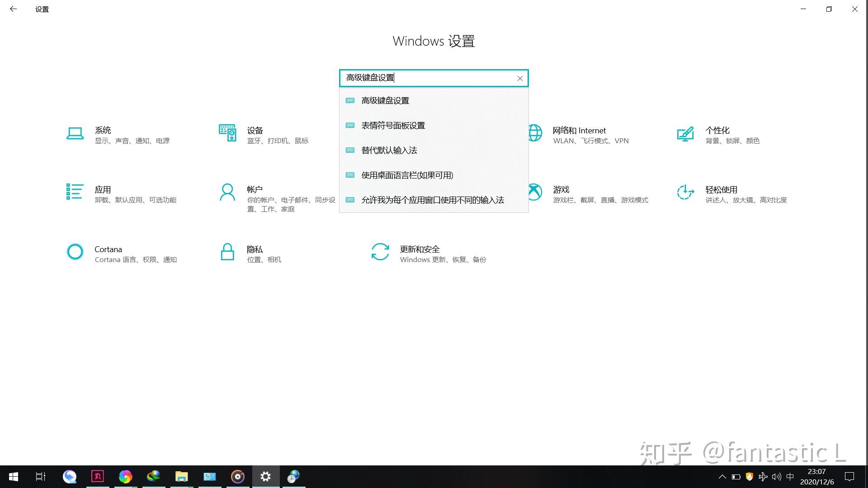Viewport: 868px width, 488px height.
Task: Click the 网络和 Internet title text
Action: pos(579,130)
